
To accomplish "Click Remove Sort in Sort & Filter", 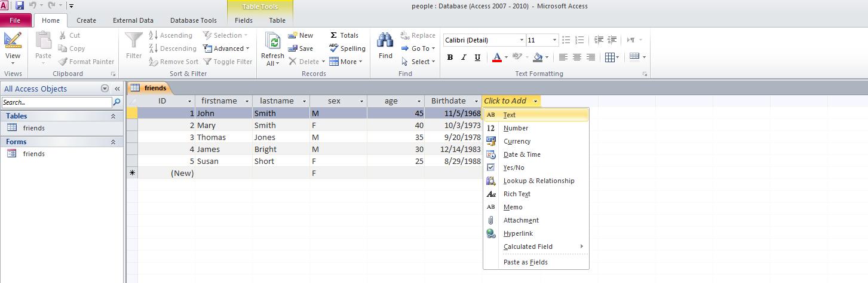I will (173, 62).
